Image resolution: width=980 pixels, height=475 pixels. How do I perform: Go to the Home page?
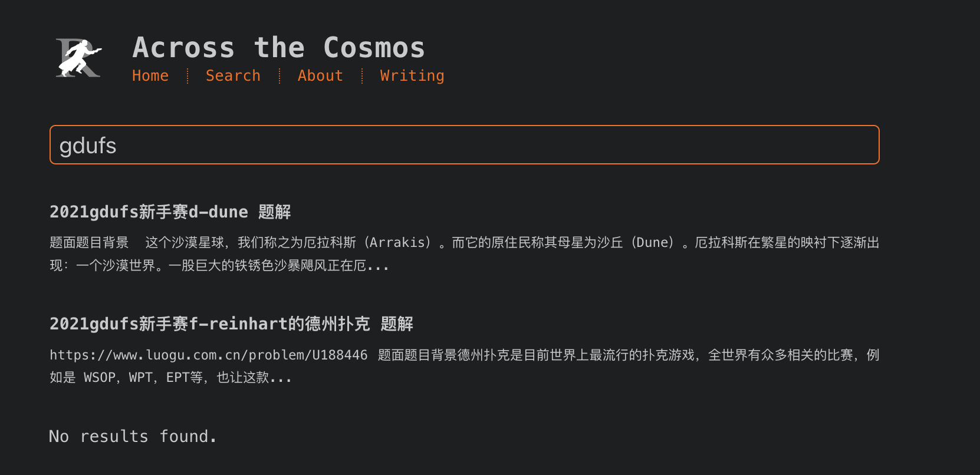coord(150,76)
